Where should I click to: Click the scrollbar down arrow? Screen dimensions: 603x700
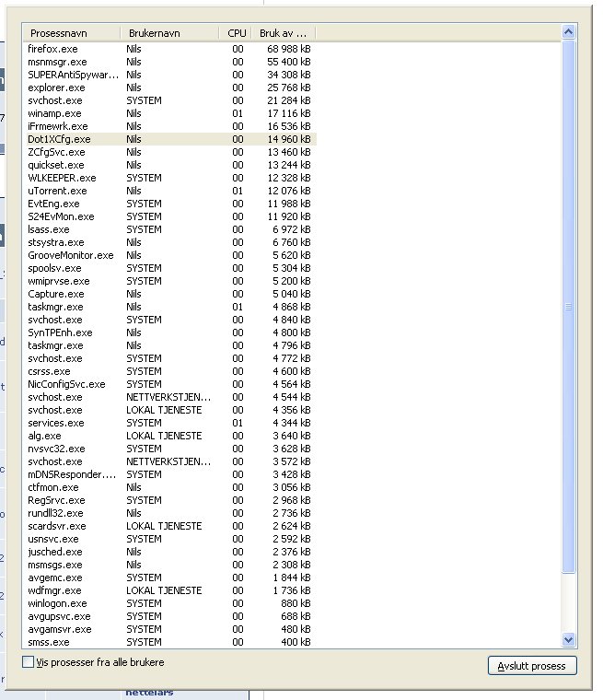pos(568,640)
